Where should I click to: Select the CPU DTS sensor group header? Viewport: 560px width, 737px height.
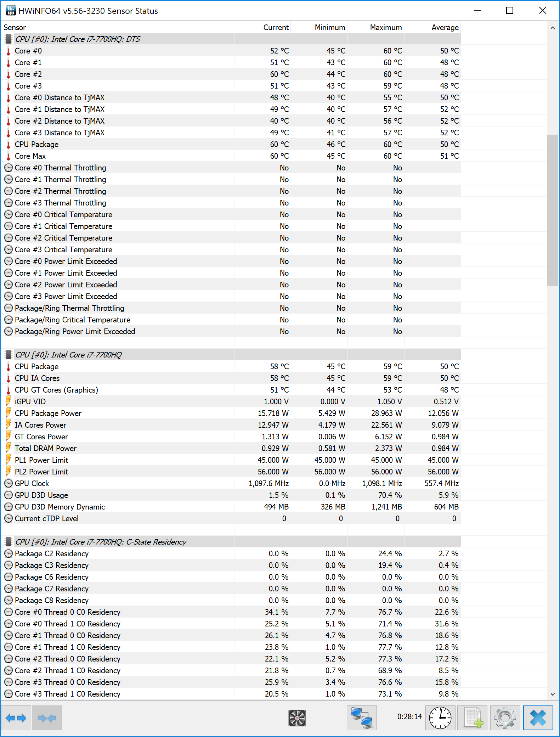78,39
